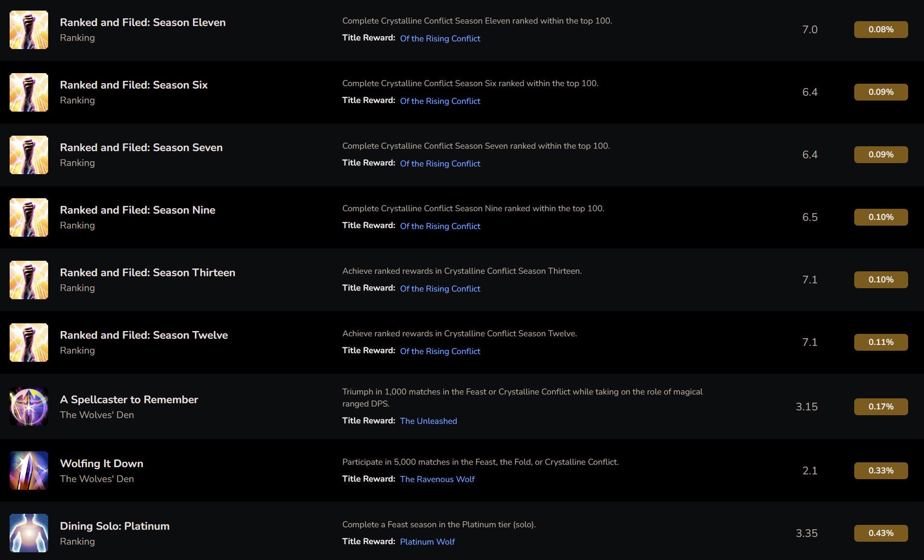Click the 0.09% badge for Season Six
Image resolution: width=924 pixels, height=560 pixels.
pyautogui.click(x=881, y=92)
